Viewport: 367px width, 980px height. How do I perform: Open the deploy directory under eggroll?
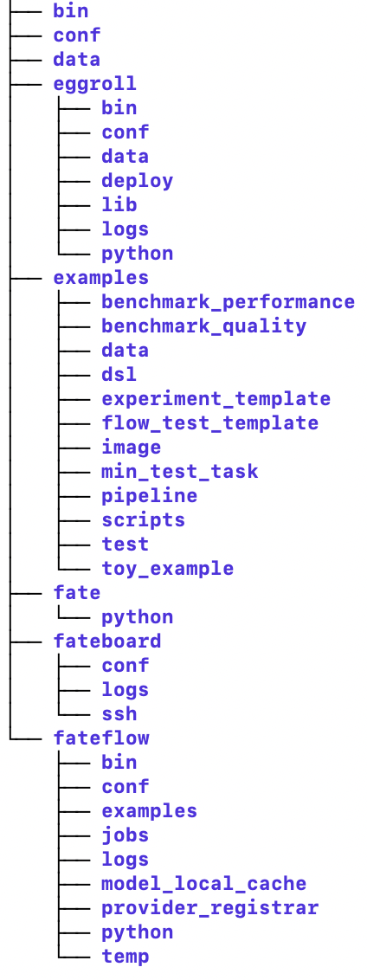137,181
